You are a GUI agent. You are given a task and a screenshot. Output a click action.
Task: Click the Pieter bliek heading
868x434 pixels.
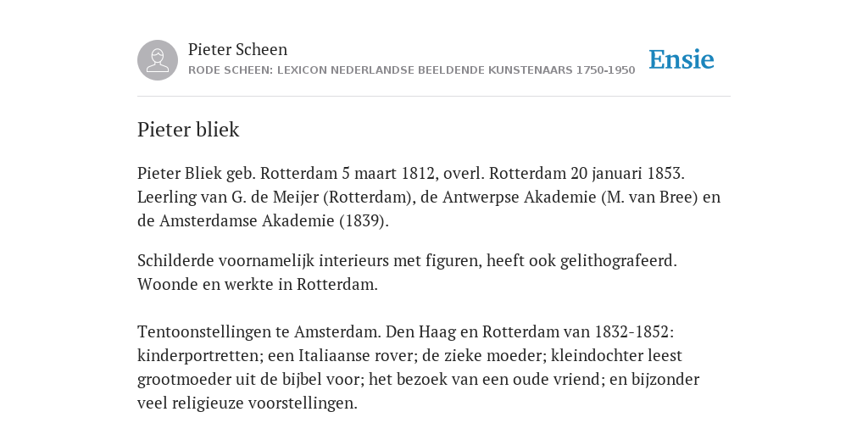(188, 130)
